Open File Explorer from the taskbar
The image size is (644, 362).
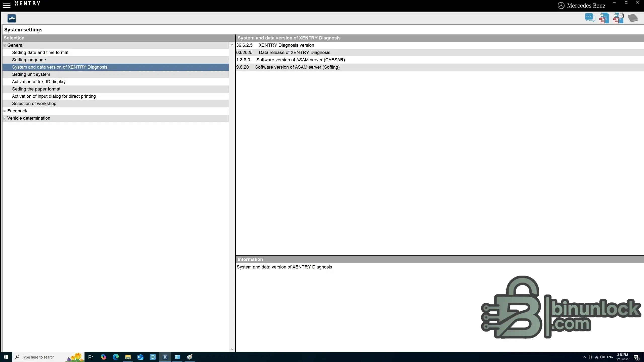[x=128, y=357]
